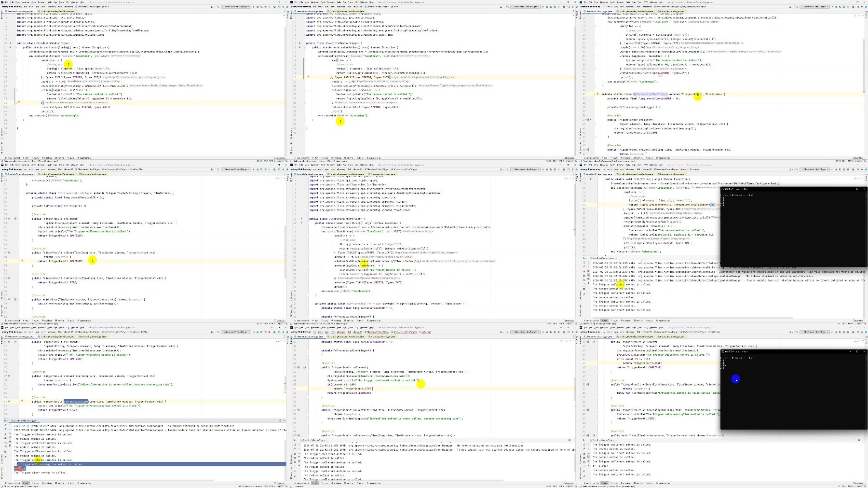This screenshot has height=488, width=868.
Task: Click 'The Trigger clear method is called.' console line
Action: click(x=41, y=473)
